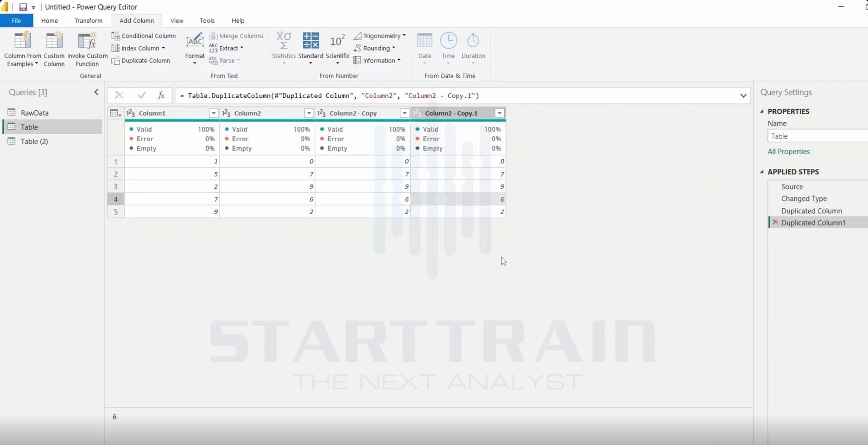The height and width of the screenshot is (445, 868).
Task: Click Duplicate Column in ribbon
Action: click(141, 61)
